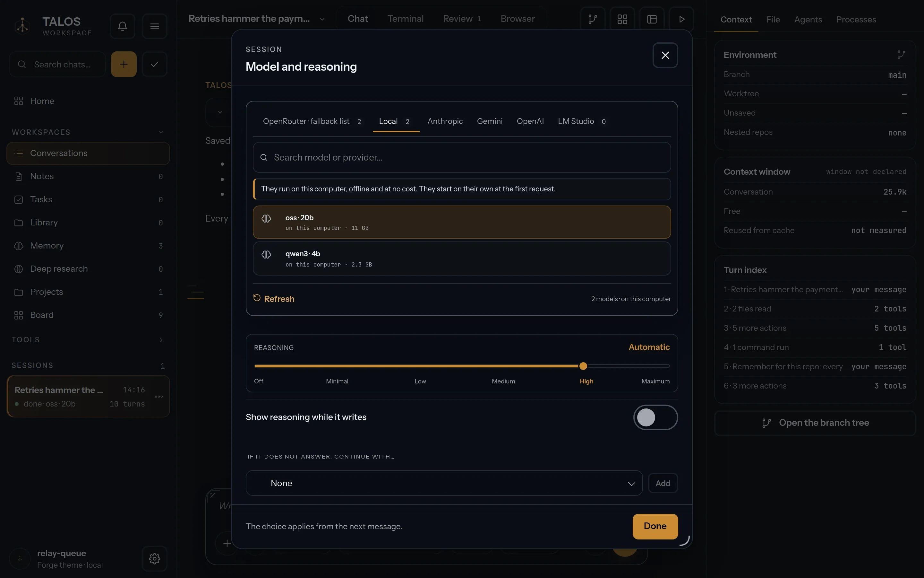Close the Model and reasoning dialog
This screenshot has width=924, height=578.
665,55
